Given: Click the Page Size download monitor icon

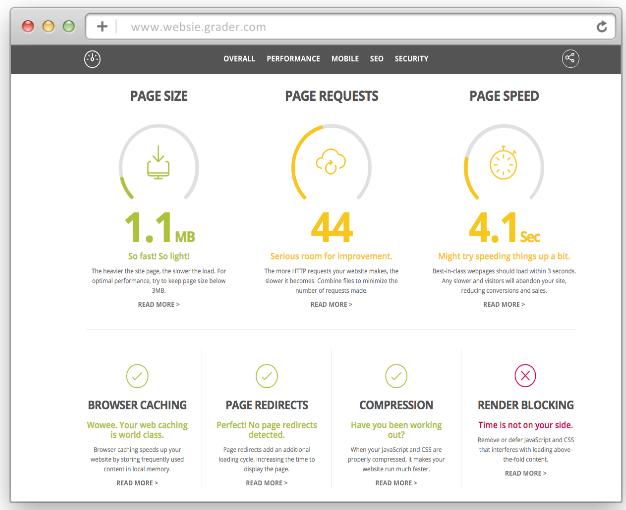Looking at the screenshot, I should pos(158,162).
